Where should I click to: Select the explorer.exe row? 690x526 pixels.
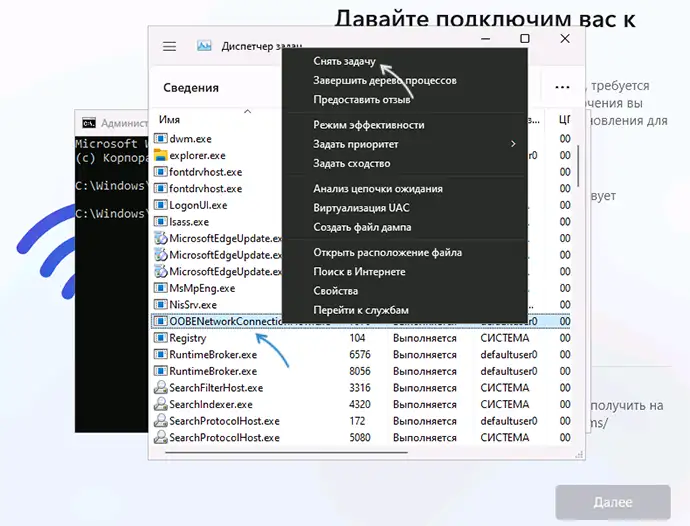point(362,155)
